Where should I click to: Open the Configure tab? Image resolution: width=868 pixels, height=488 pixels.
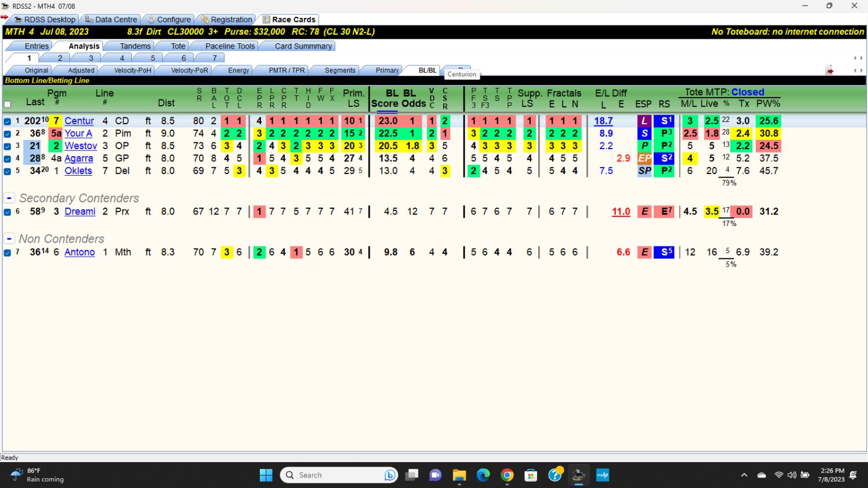tap(168, 19)
